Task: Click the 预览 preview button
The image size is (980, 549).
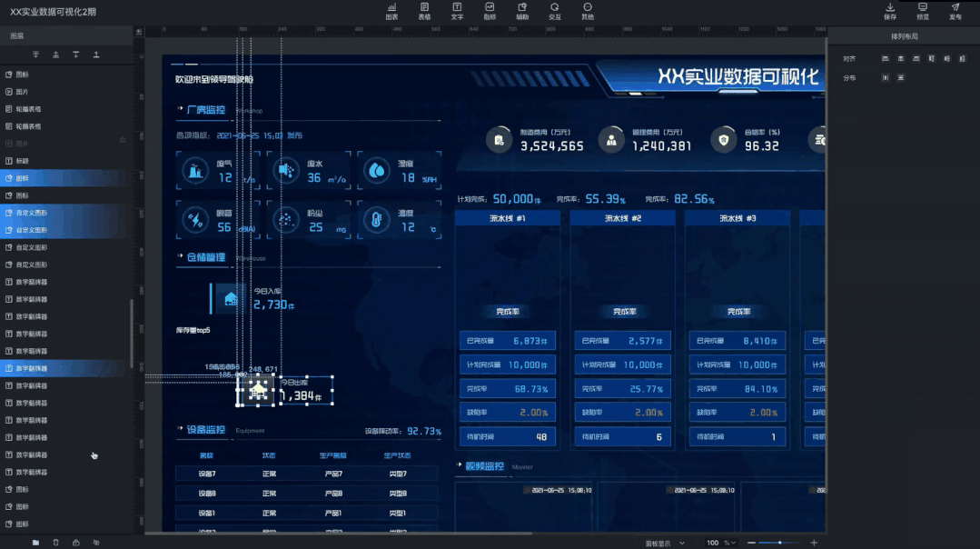Action: tap(923, 11)
